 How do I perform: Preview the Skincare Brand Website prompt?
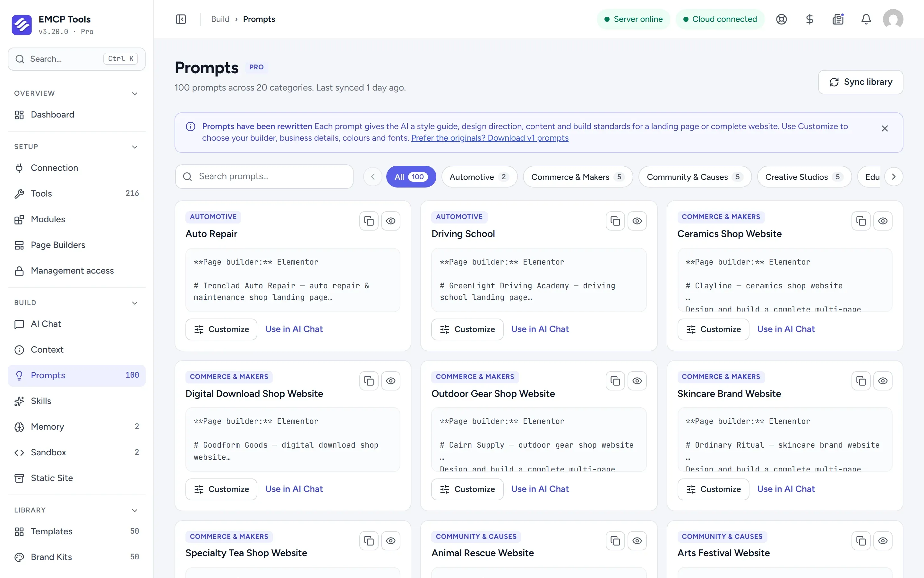click(x=882, y=381)
